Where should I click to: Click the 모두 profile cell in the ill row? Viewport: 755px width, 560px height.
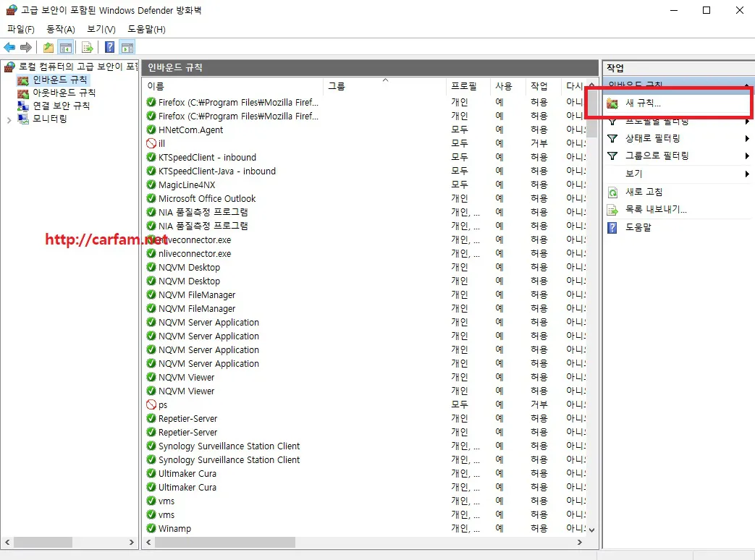pos(460,143)
